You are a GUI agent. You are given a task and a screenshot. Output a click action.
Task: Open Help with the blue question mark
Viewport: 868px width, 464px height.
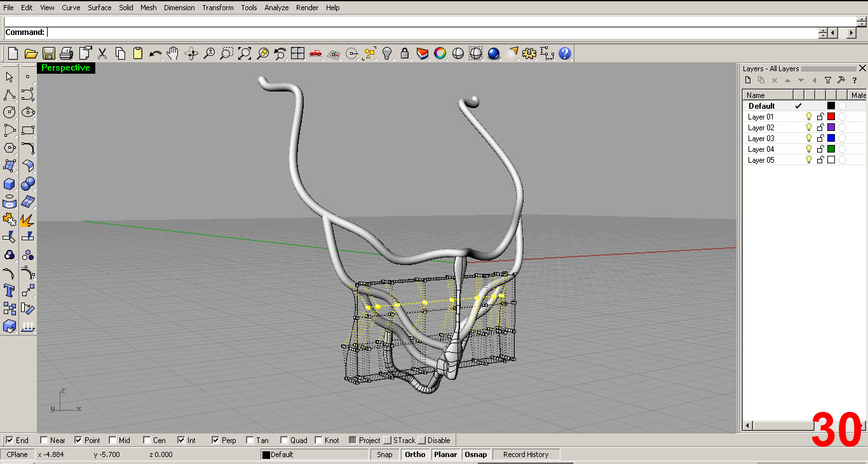click(x=565, y=54)
